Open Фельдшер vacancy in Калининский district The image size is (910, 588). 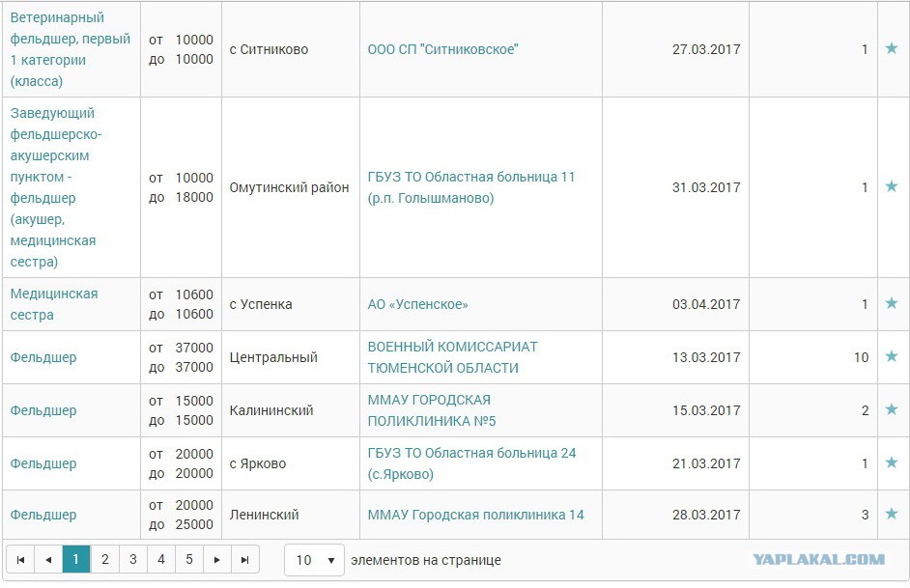pos(43,410)
